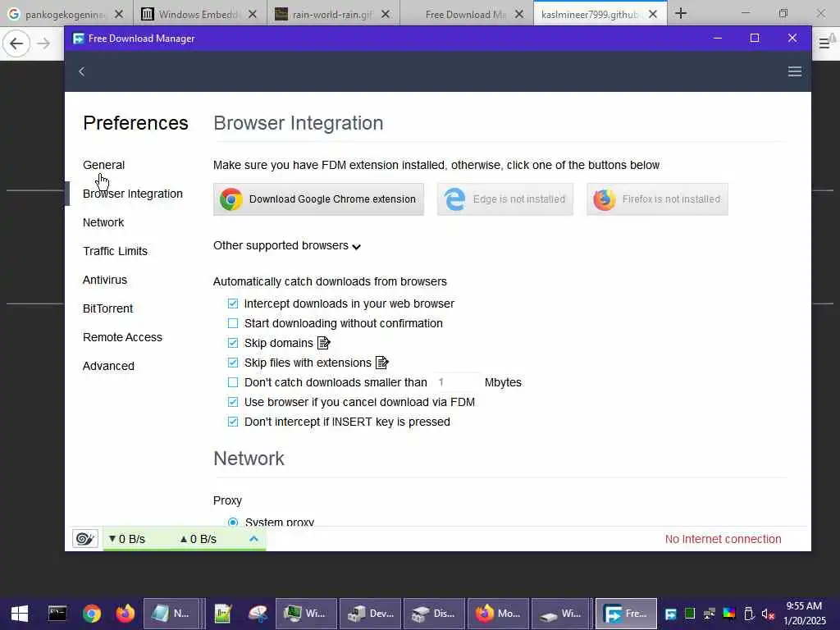
Task: Expand Other supported browsers
Action: tap(286, 245)
